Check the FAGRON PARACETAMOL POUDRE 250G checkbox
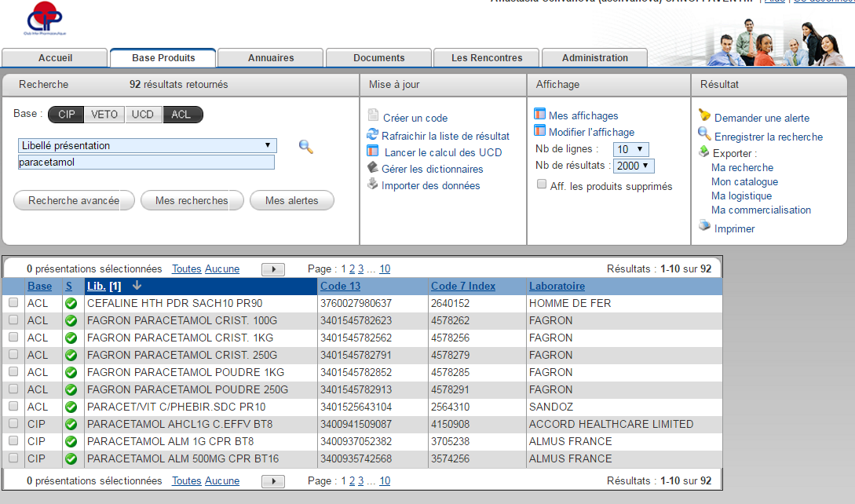Viewport: 855px width, 504px height. pyautogui.click(x=13, y=389)
